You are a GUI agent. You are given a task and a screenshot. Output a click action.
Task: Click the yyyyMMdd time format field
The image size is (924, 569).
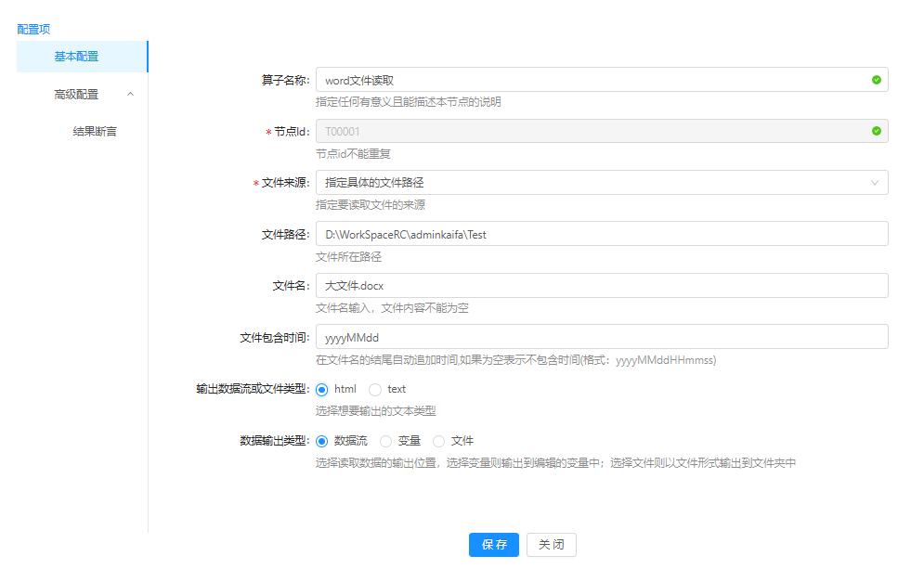(x=602, y=336)
